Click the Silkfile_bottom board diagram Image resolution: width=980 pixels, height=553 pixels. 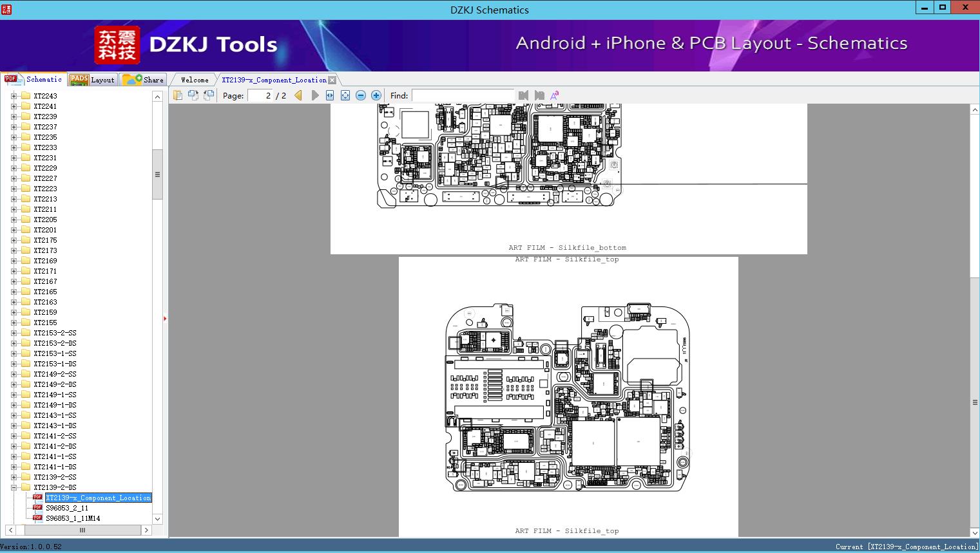coord(500,155)
